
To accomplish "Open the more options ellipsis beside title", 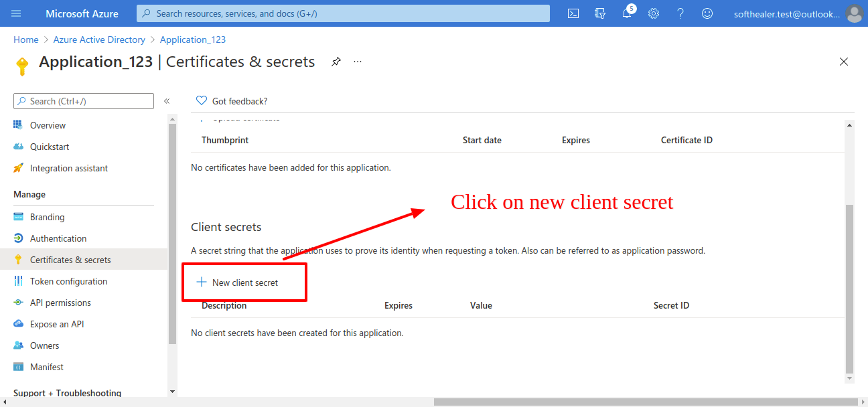I will point(358,62).
